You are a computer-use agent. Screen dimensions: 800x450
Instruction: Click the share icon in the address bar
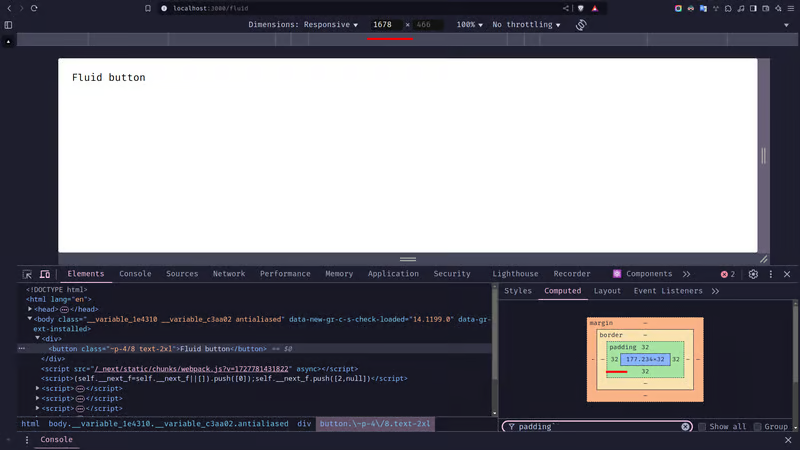566,8
